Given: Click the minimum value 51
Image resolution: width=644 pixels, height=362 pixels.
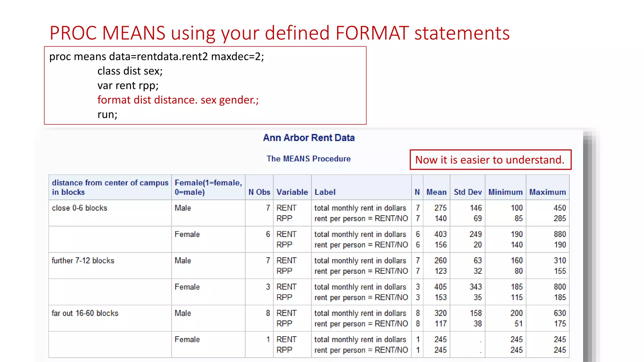Looking at the screenshot, I should coord(519,324).
